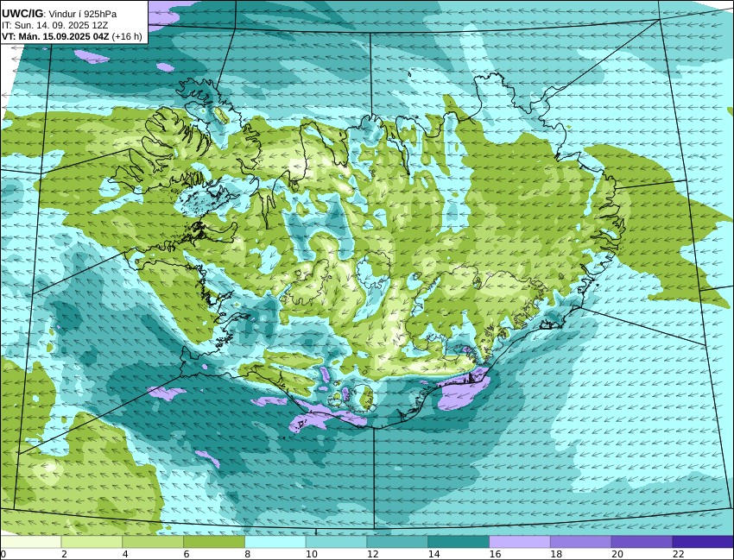
Task: Click the legend scale label '2'
Action: pos(64,554)
